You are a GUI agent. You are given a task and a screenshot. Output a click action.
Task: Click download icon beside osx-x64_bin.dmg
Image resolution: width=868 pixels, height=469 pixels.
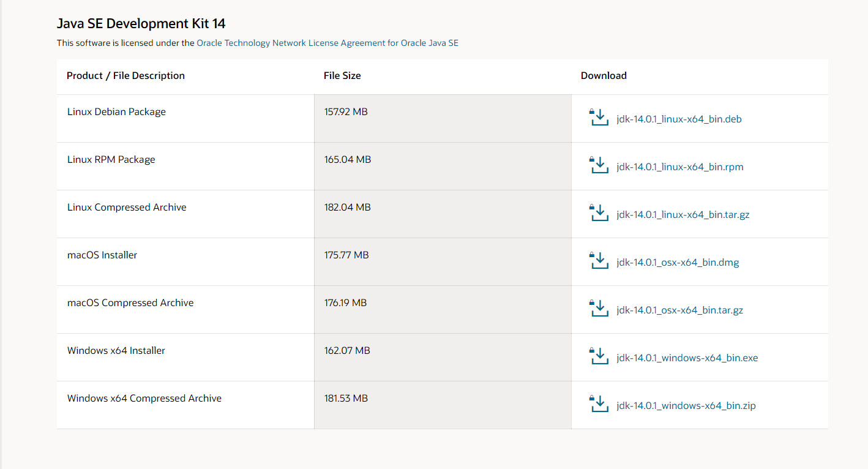[x=599, y=261]
